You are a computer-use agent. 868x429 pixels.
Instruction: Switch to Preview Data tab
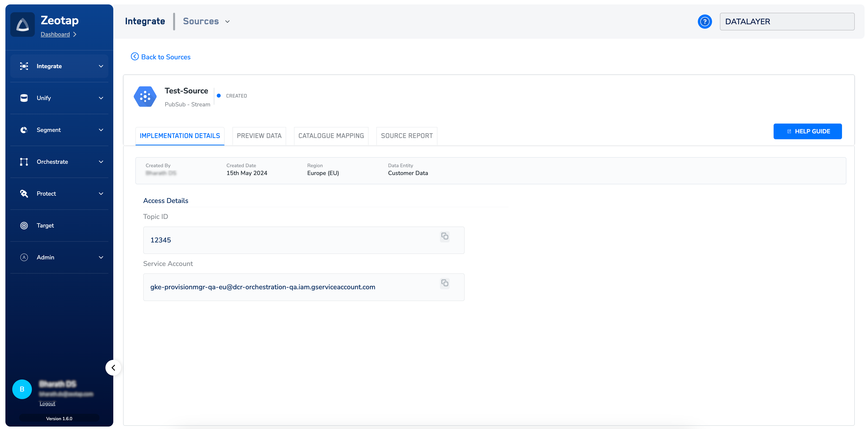tap(259, 136)
